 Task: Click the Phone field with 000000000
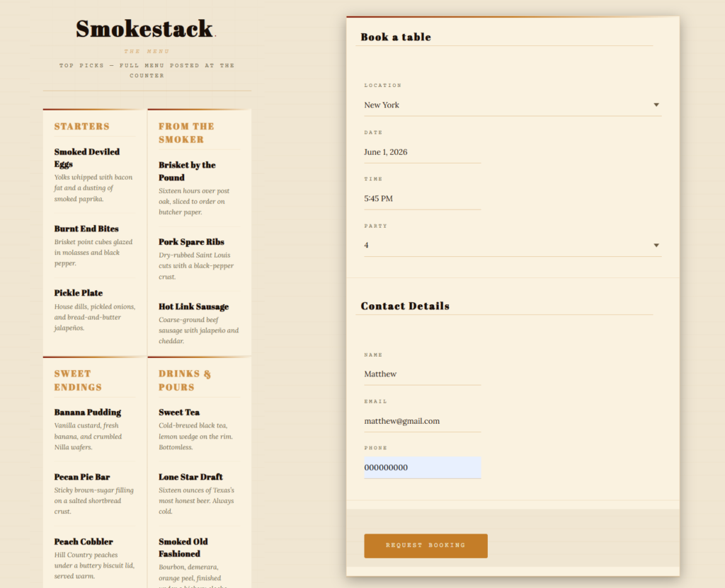[422, 468]
